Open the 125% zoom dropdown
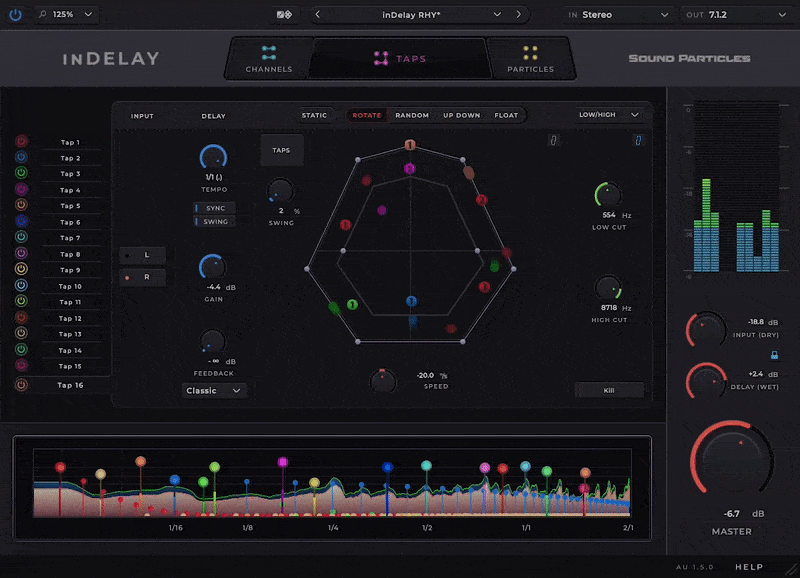Viewport: 800px width, 578px height. pos(66,14)
